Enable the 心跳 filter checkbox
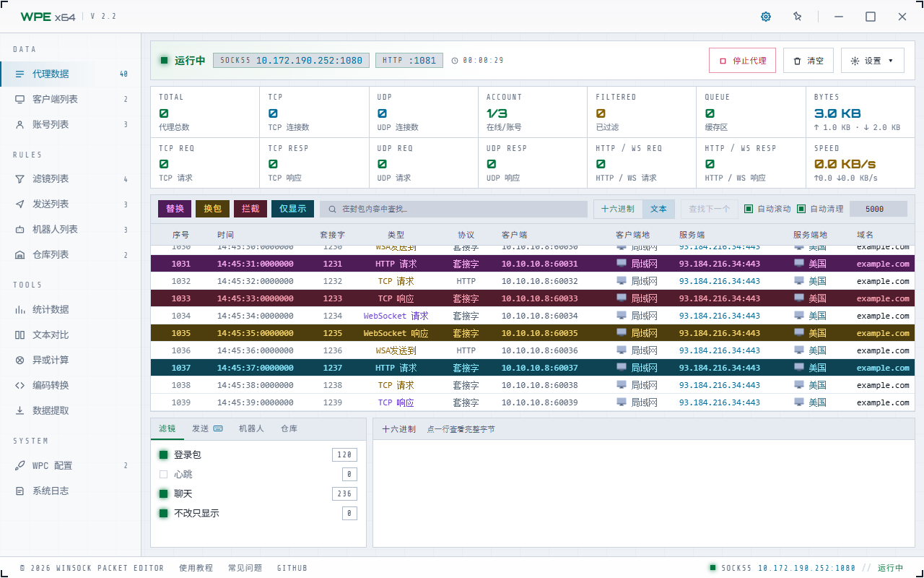The image size is (924, 578). click(163, 474)
